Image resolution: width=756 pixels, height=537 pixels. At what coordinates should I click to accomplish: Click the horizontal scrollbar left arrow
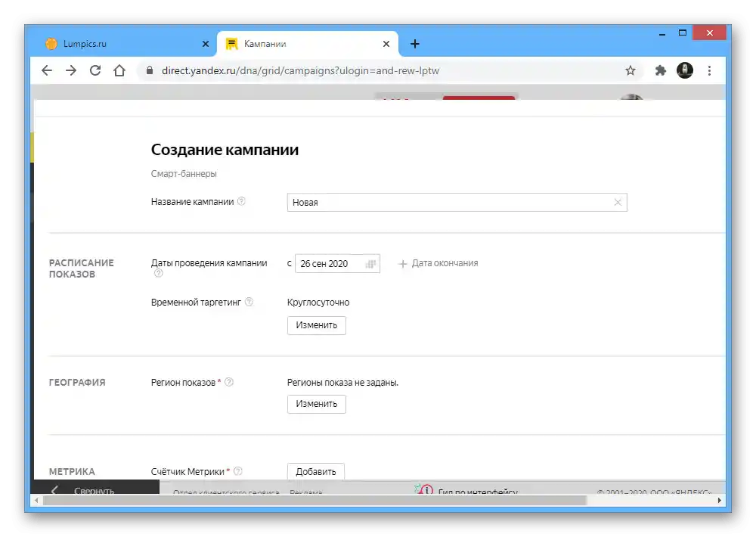(36, 501)
